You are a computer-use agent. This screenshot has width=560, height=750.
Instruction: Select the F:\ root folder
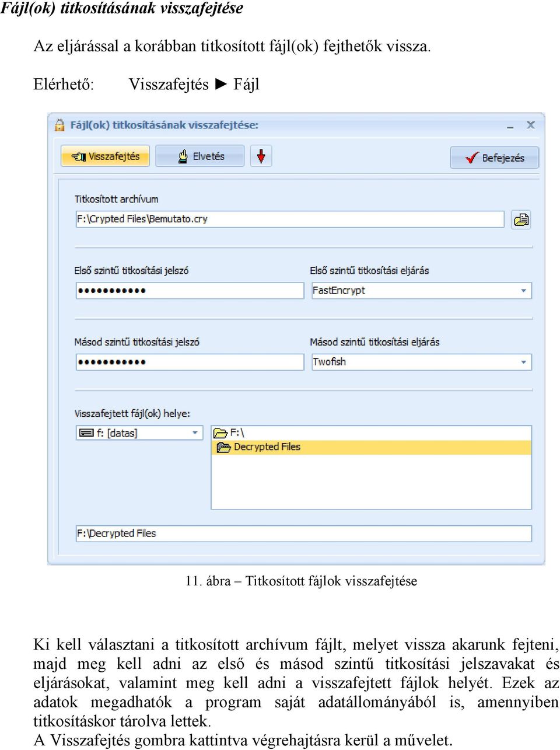[x=229, y=432]
